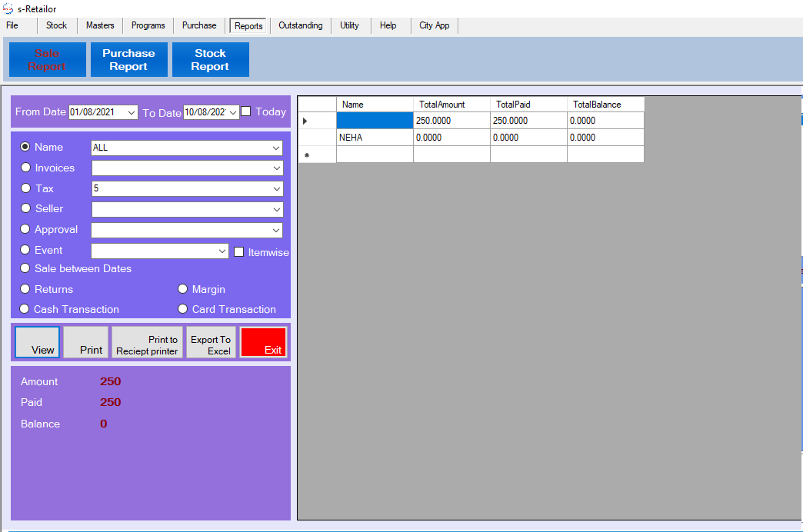Expand the Seller dropdown list
803x532 pixels.
[276, 209]
